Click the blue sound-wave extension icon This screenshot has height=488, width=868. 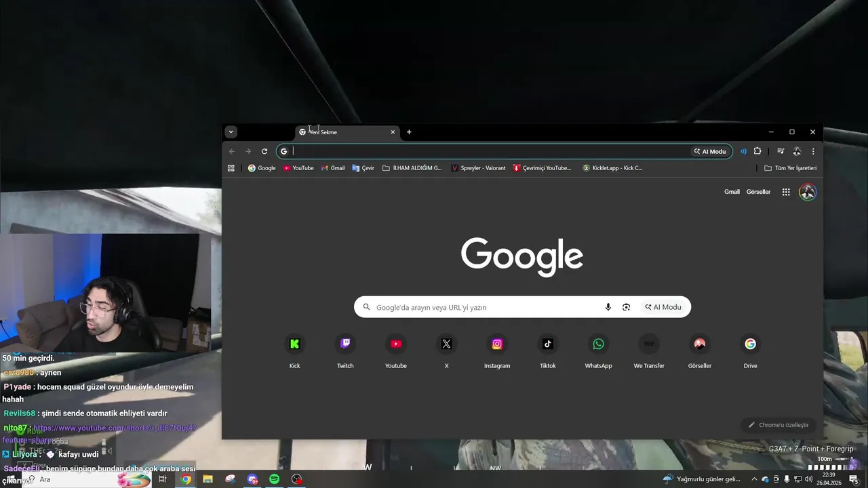point(743,151)
